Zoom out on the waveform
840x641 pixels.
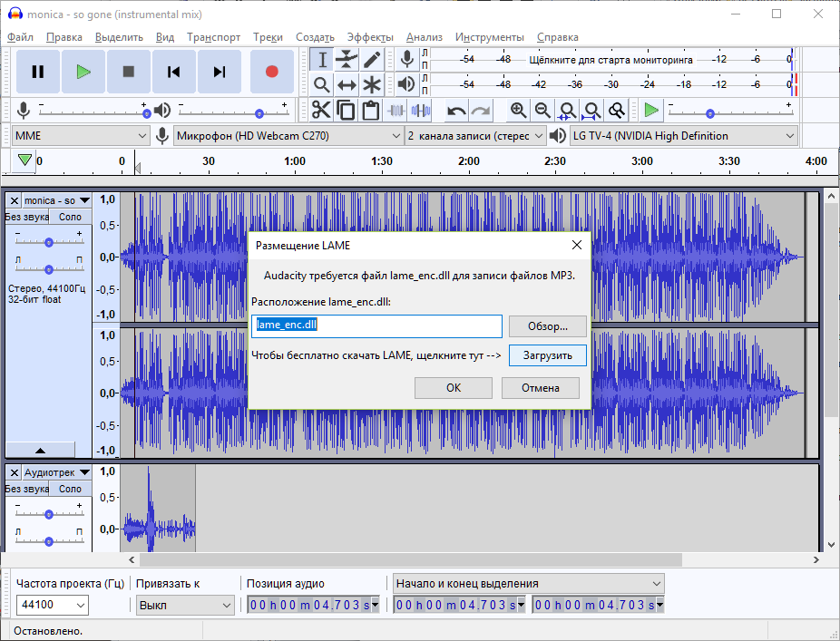coord(542,111)
